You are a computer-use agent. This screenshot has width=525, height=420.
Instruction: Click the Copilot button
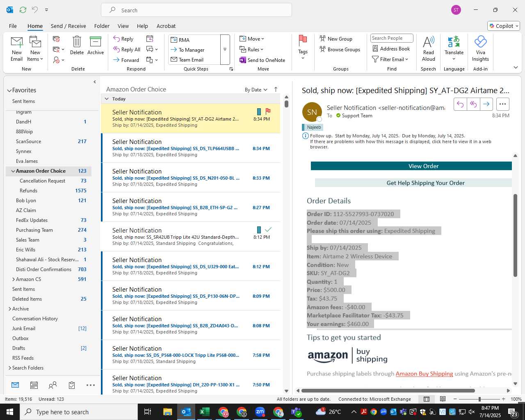[504, 26]
